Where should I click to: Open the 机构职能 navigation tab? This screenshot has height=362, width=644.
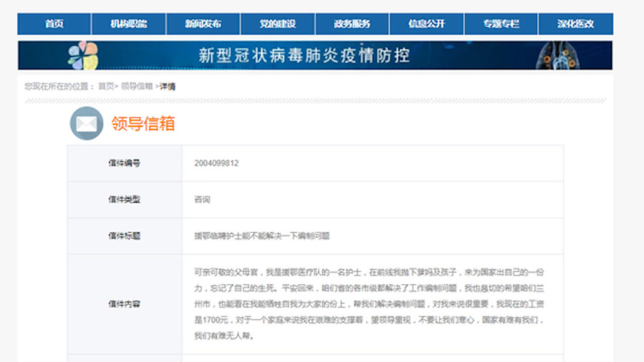[x=129, y=24]
